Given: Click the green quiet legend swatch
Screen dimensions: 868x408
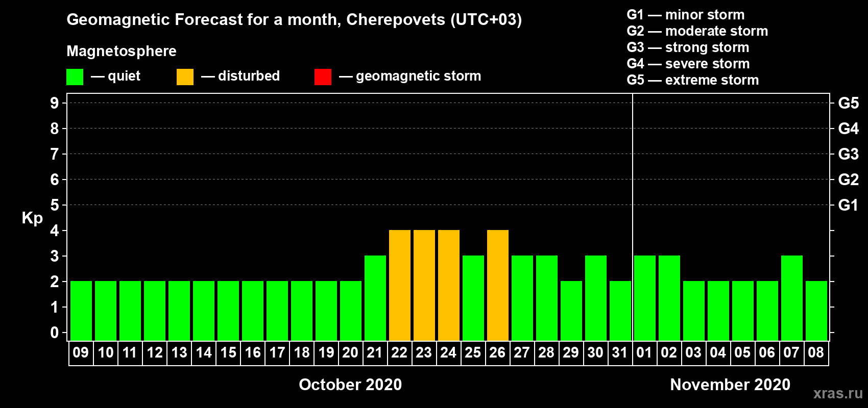Looking at the screenshot, I should 75,77.
